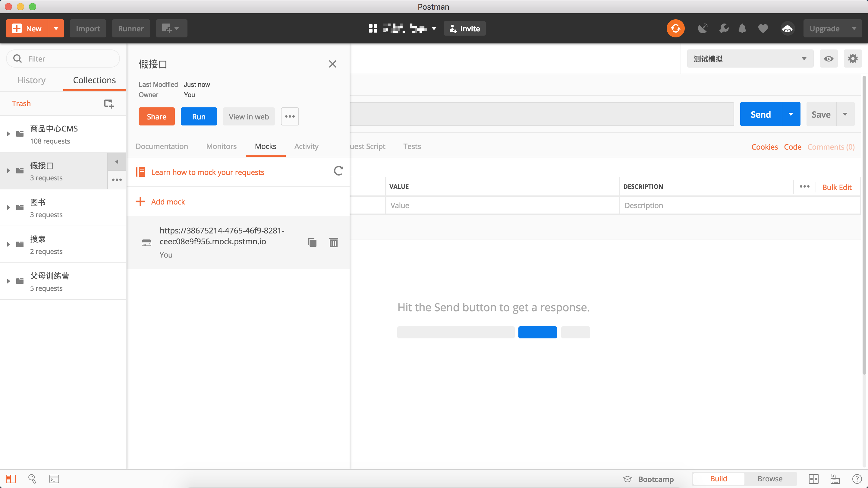Open the 测试模拟 environment dropdown
This screenshot has width=868, height=488.
pos(750,59)
